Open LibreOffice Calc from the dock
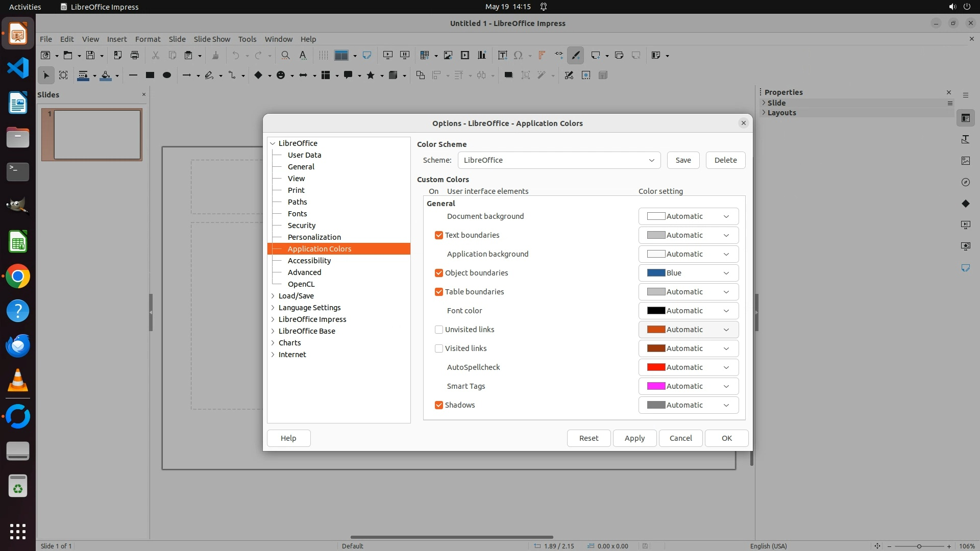Image resolution: width=980 pixels, height=551 pixels. click(x=18, y=242)
